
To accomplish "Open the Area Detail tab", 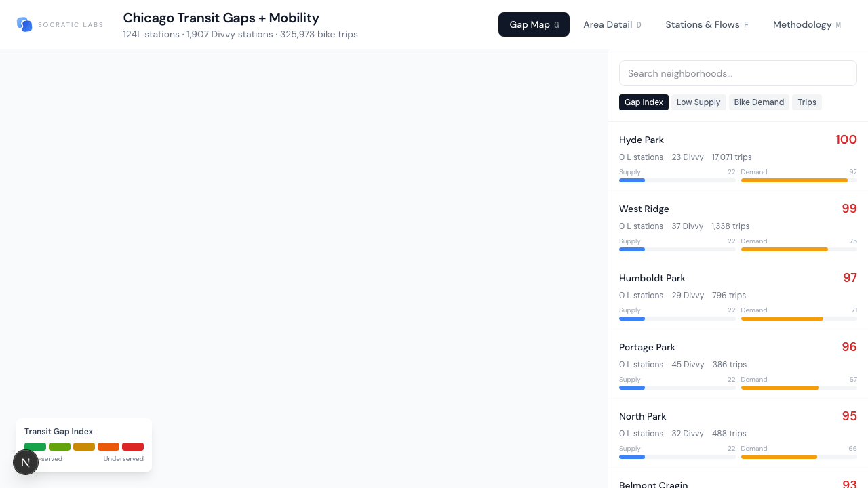I will (612, 24).
